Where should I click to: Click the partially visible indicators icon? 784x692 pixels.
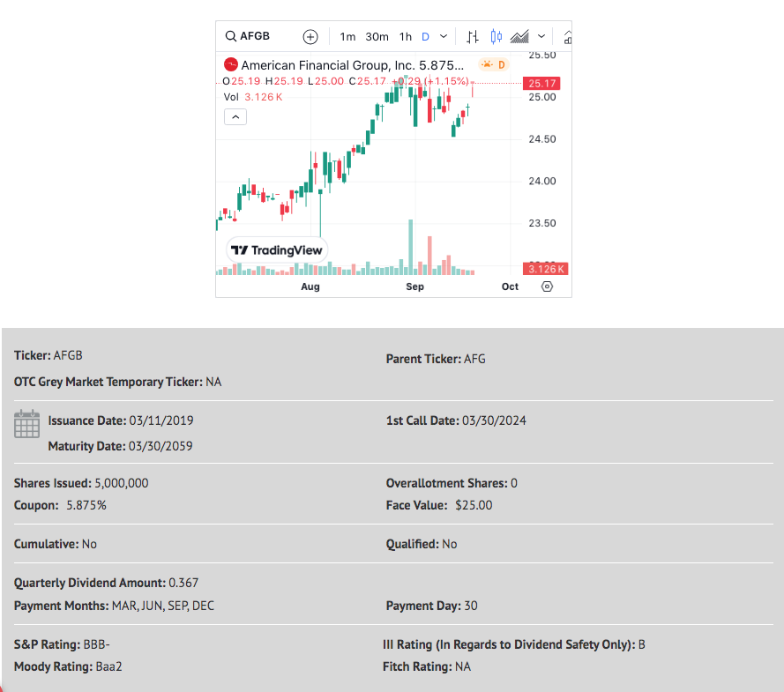pyautogui.click(x=568, y=37)
